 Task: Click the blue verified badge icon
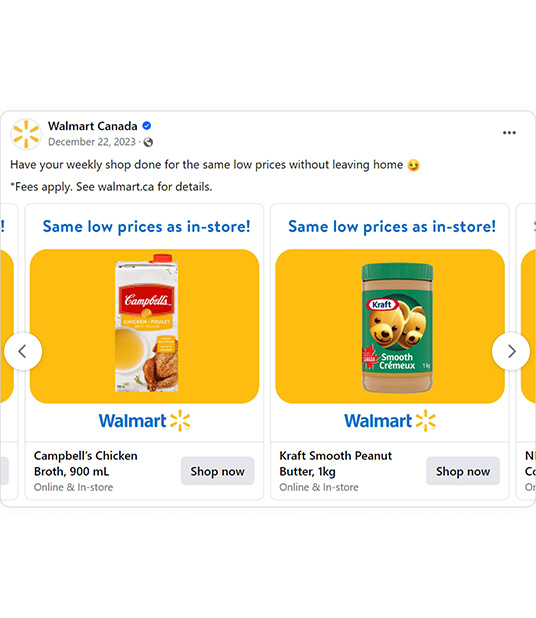(147, 126)
